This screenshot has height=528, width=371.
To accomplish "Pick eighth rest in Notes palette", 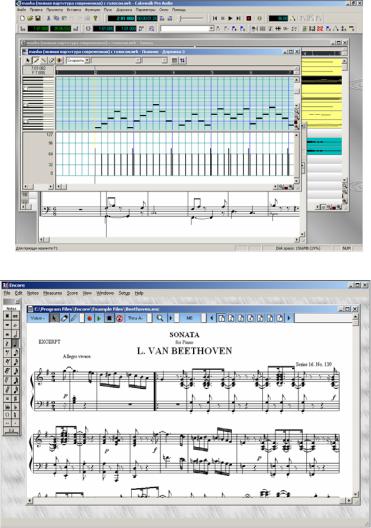I will (7, 353).
